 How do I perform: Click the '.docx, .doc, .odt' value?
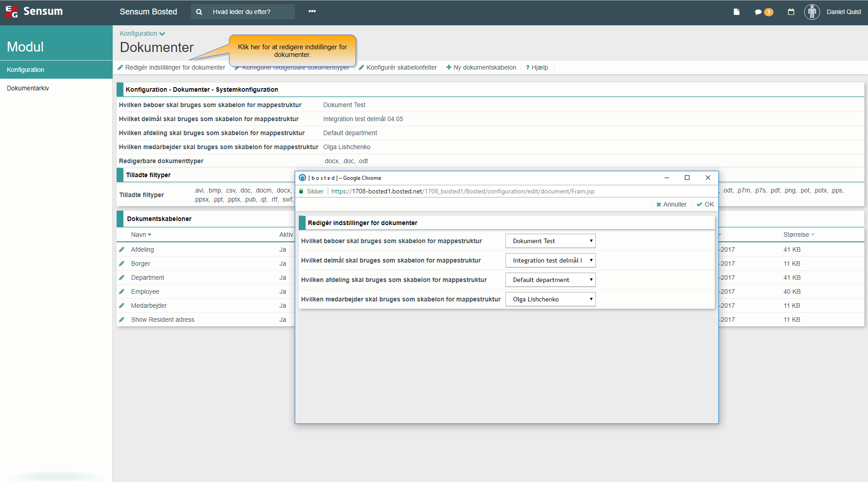point(345,161)
